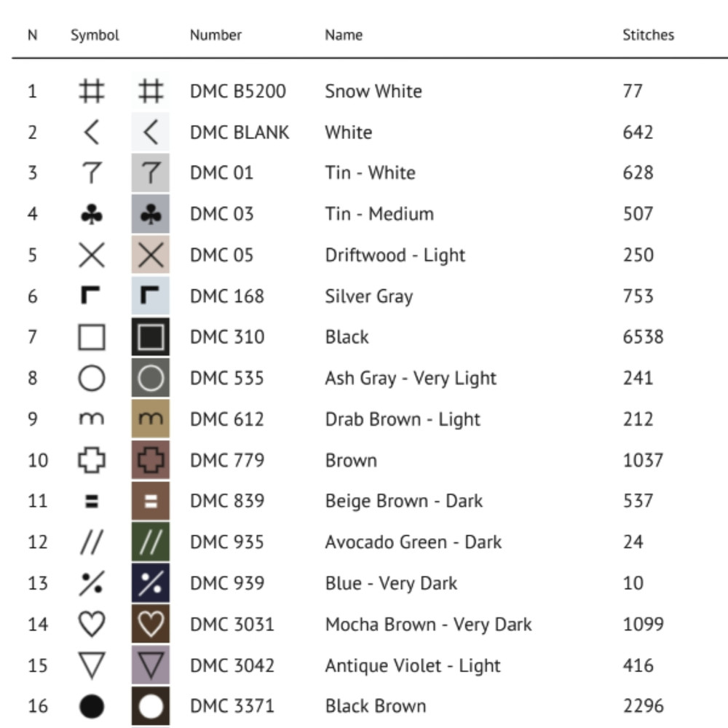
Task: Select the Avocado Green Dark color swatch
Action: click(x=151, y=542)
